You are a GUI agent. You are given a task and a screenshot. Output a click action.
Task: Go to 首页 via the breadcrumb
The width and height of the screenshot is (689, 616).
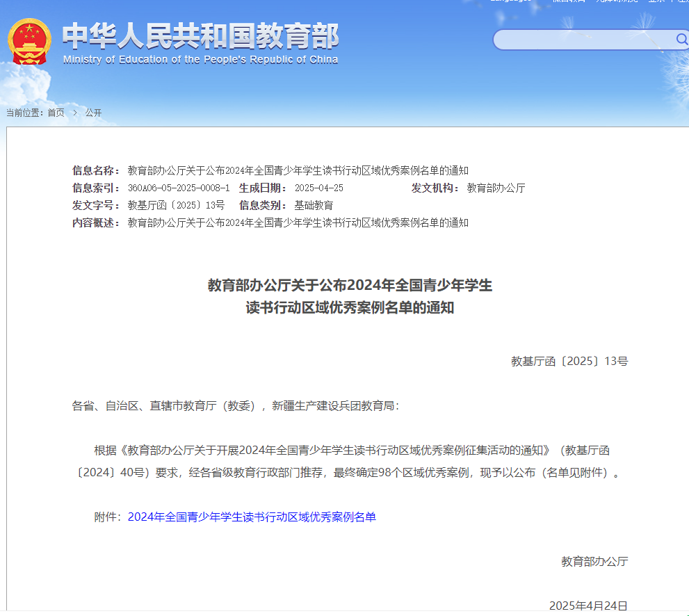click(56, 113)
